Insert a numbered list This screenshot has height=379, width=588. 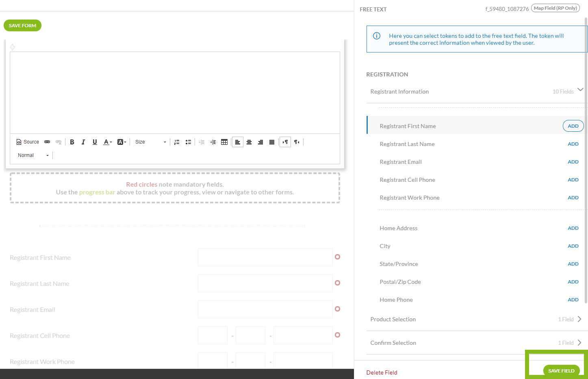tap(177, 142)
